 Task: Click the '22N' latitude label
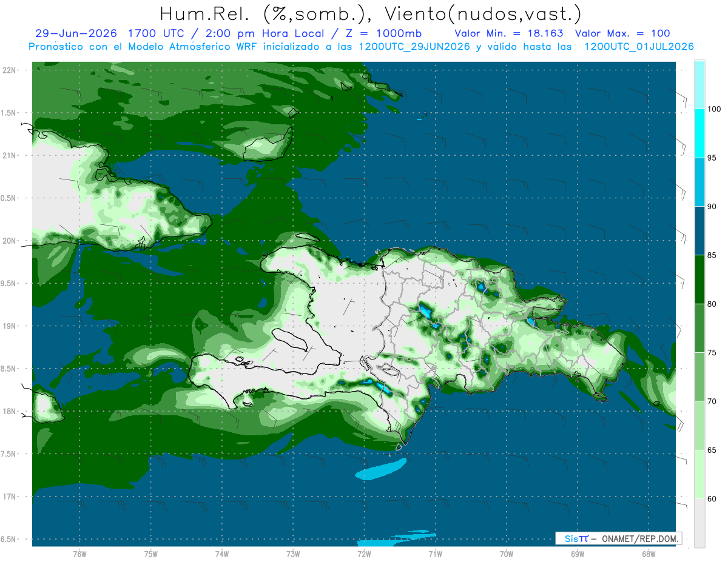pyautogui.click(x=10, y=70)
